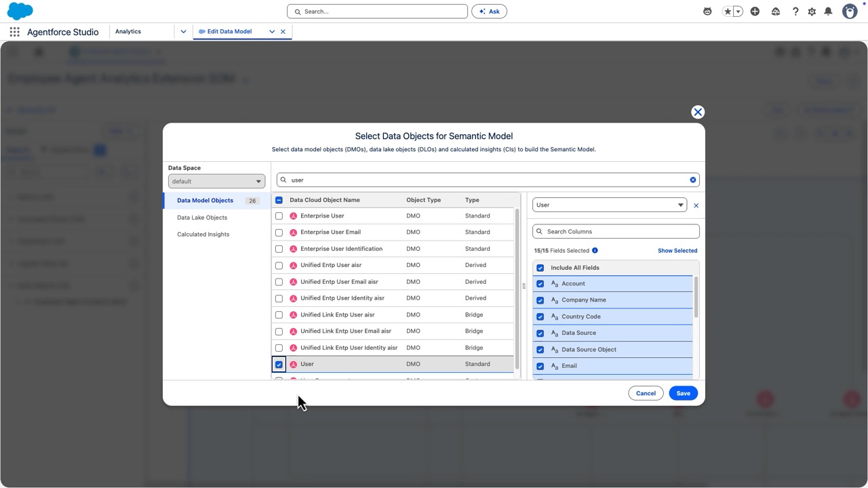868x488 pixels.
Task: Uncheck the Data Source field checkbox
Action: click(540, 333)
